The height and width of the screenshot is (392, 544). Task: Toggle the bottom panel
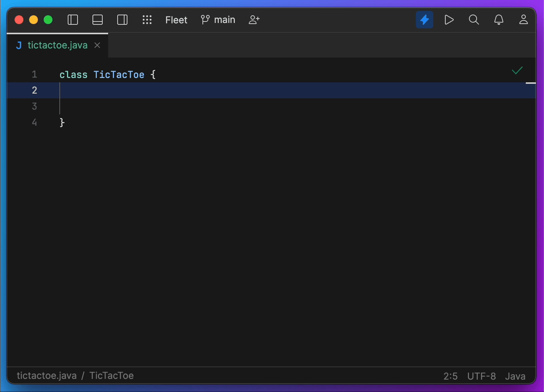pyautogui.click(x=98, y=20)
